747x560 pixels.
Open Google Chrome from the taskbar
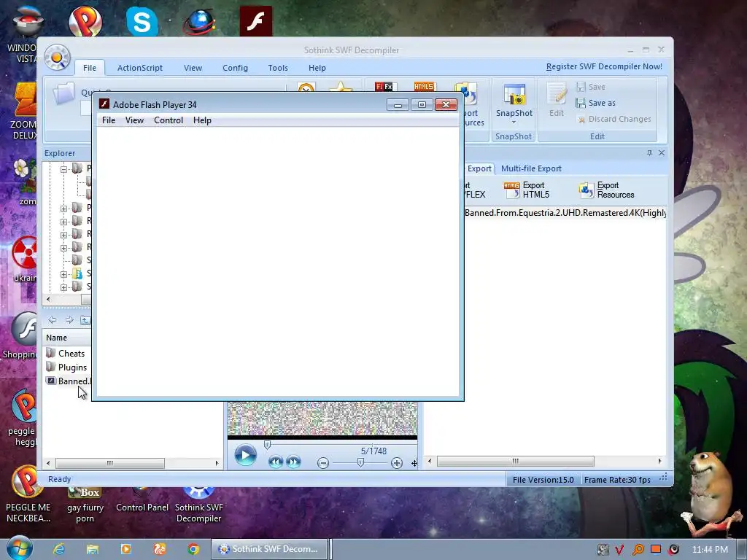pyautogui.click(x=193, y=549)
